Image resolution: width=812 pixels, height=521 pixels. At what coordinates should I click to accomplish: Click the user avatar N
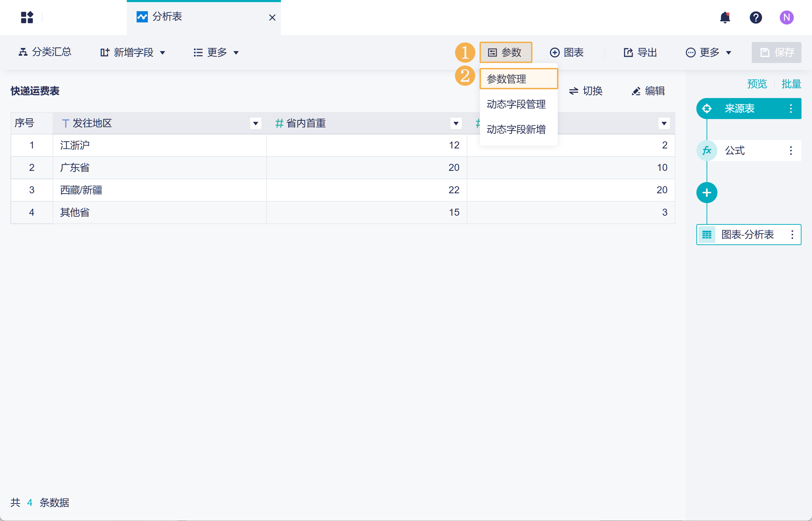pyautogui.click(x=786, y=17)
